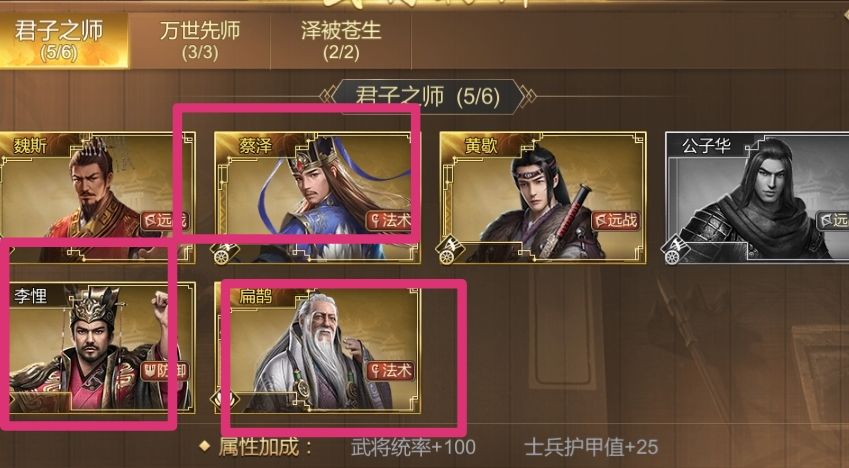Switch to the 万世先师 (3/3) tab
The height and width of the screenshot is (468, 849).
[200, 41]
